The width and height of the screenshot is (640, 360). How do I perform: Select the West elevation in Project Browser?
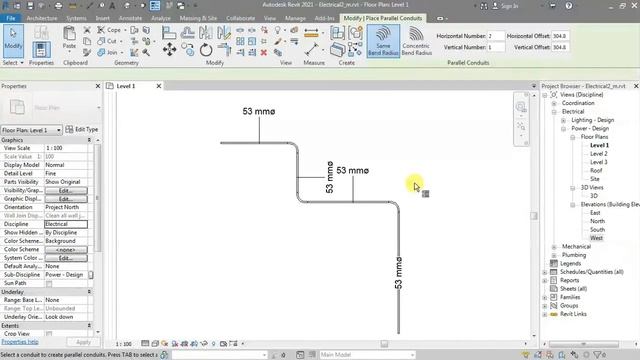(x=596, y=238)
